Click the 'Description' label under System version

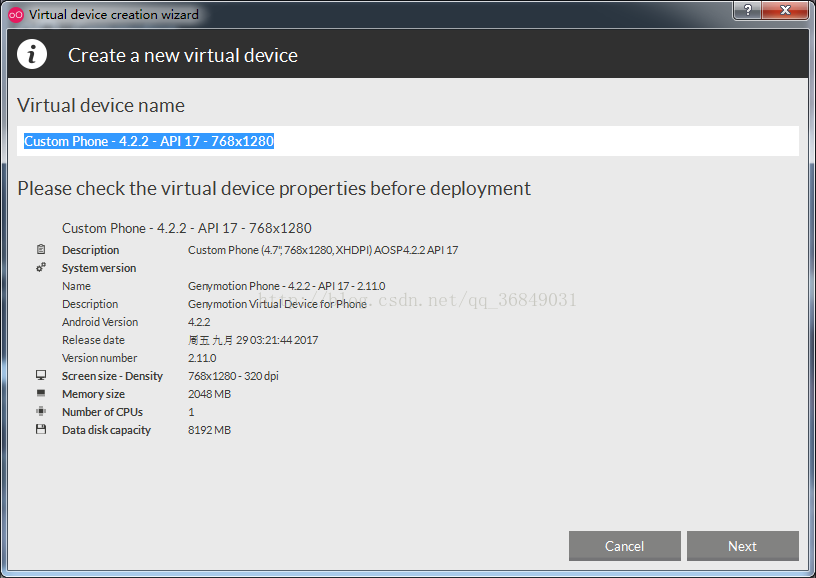click(x=90, y=304)
